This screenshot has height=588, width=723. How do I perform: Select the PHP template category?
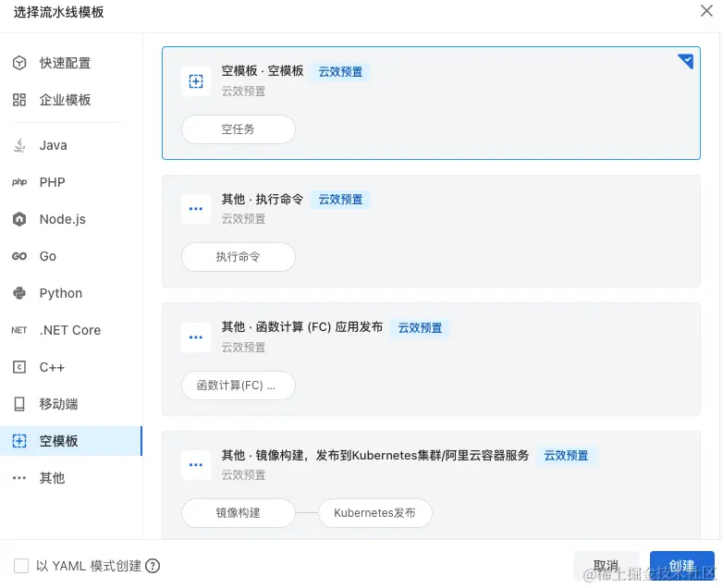[71, 182]
